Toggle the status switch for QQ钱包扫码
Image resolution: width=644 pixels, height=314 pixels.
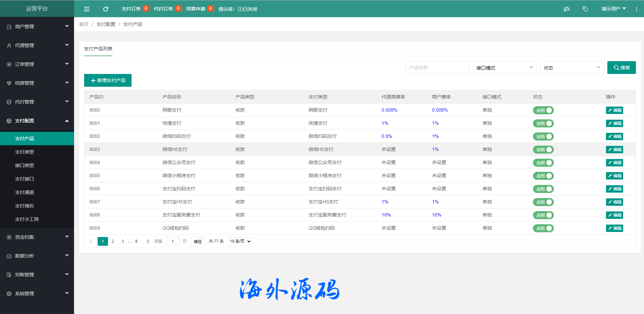(543, 228)
